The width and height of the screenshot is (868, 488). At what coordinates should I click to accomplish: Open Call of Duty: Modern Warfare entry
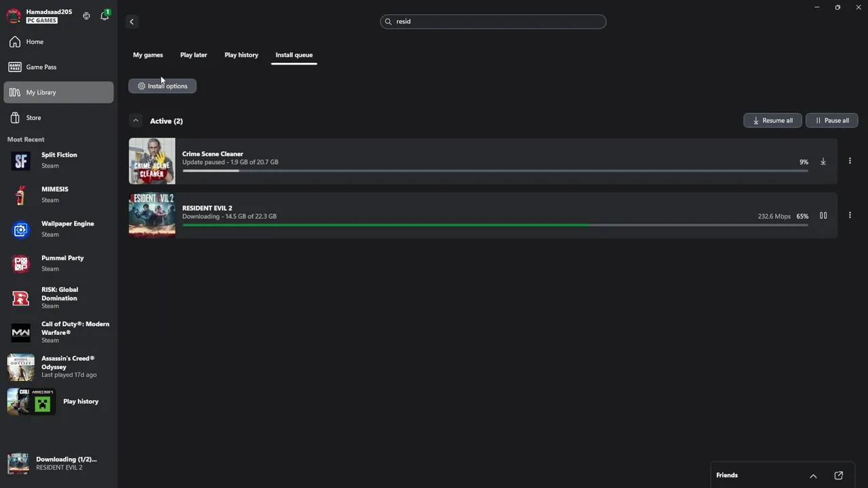(x=58, y=333)
